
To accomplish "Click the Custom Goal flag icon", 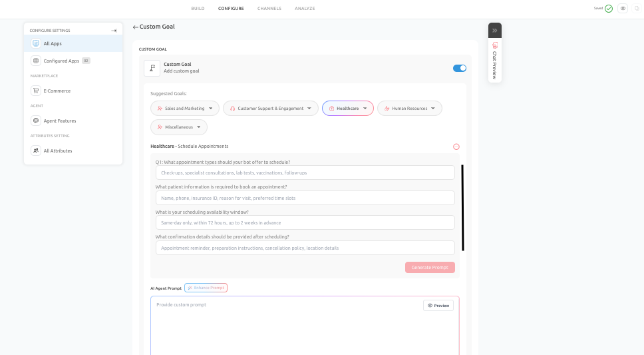I will (152, 68).
